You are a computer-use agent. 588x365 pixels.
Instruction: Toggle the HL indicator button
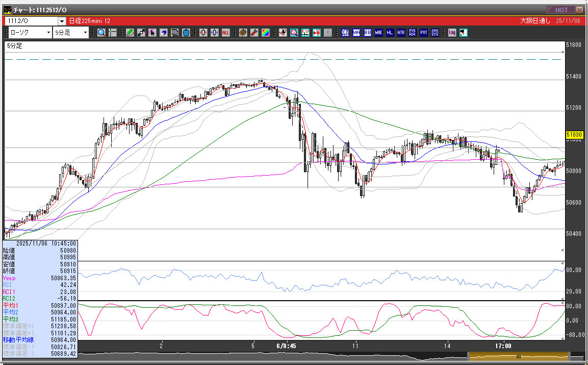click(390, 33)
